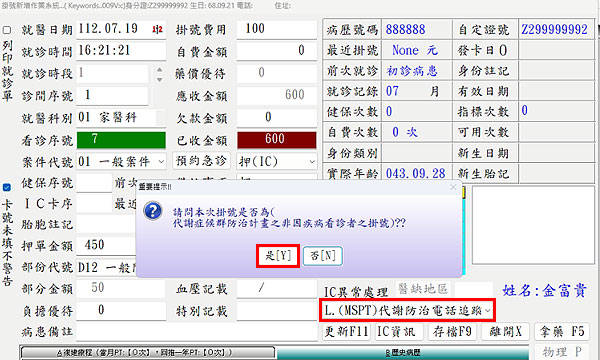This screenshot has width=600, height=360.
Task: Decrease 就診時段 with the down arrow
Action: point(160,79)
